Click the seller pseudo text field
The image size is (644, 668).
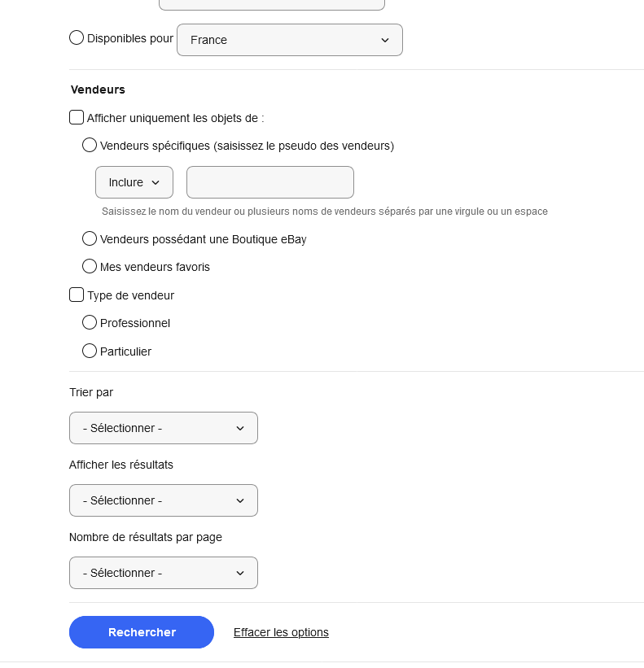click(269, 182)
